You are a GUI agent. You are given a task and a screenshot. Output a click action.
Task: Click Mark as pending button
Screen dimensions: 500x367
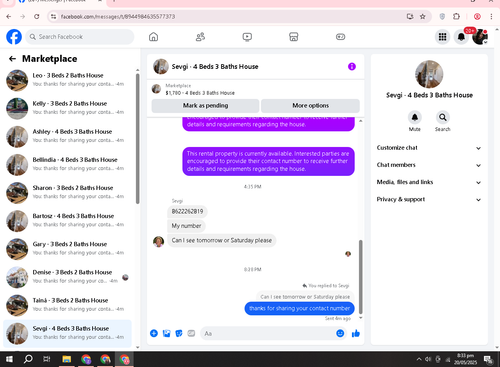pos(205,106)
